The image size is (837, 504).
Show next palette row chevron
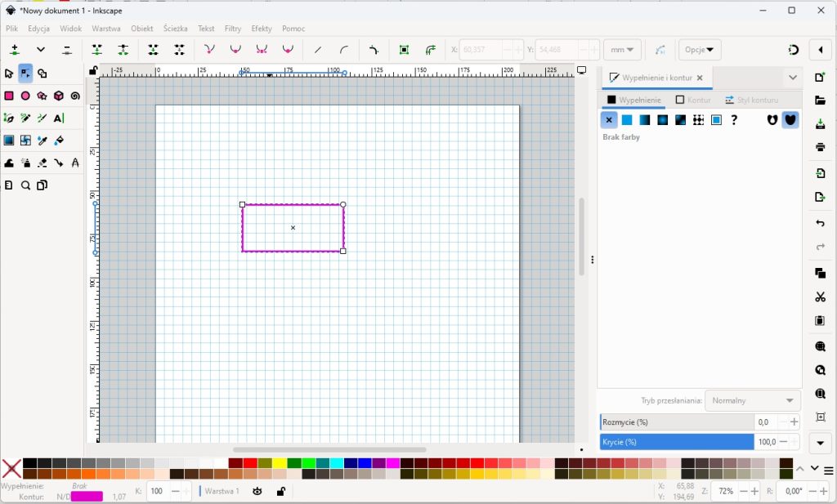click(x=815, y=468)
